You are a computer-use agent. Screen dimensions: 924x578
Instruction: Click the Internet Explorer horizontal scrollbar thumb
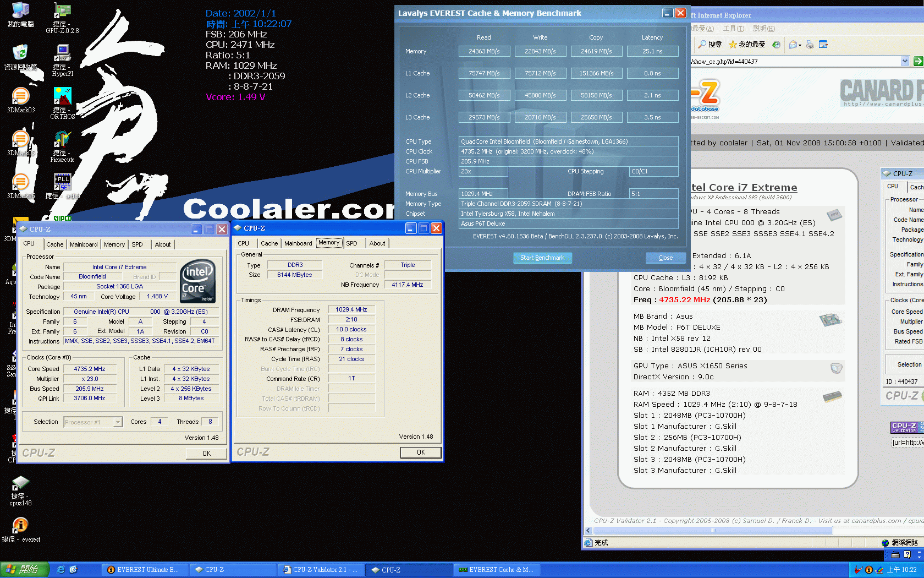click(713, 531)
